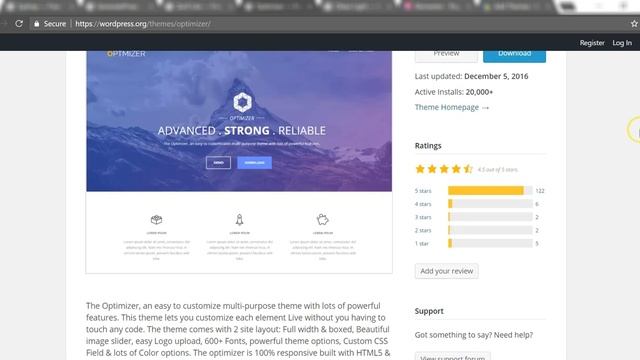Click 'Got something to say? Need help?' text
640x360 pixels.
click(x=474, y=335)
